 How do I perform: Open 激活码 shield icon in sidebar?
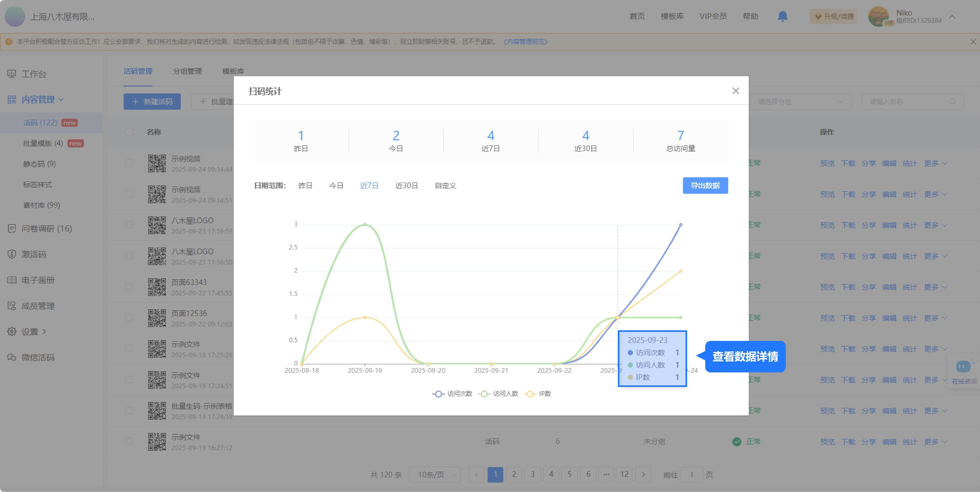(x=12, y=254)
